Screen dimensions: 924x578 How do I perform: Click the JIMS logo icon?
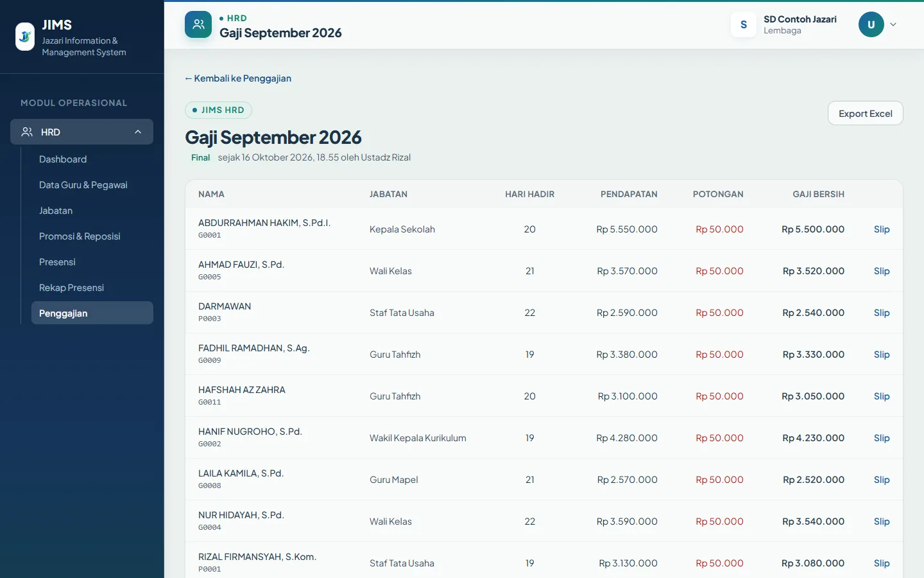point(25,37)
